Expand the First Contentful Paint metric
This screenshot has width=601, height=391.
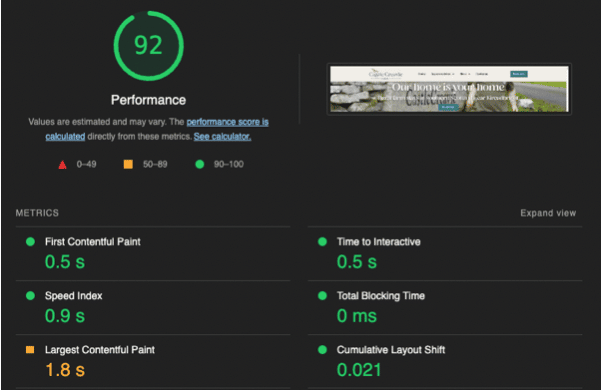point(153,254)
